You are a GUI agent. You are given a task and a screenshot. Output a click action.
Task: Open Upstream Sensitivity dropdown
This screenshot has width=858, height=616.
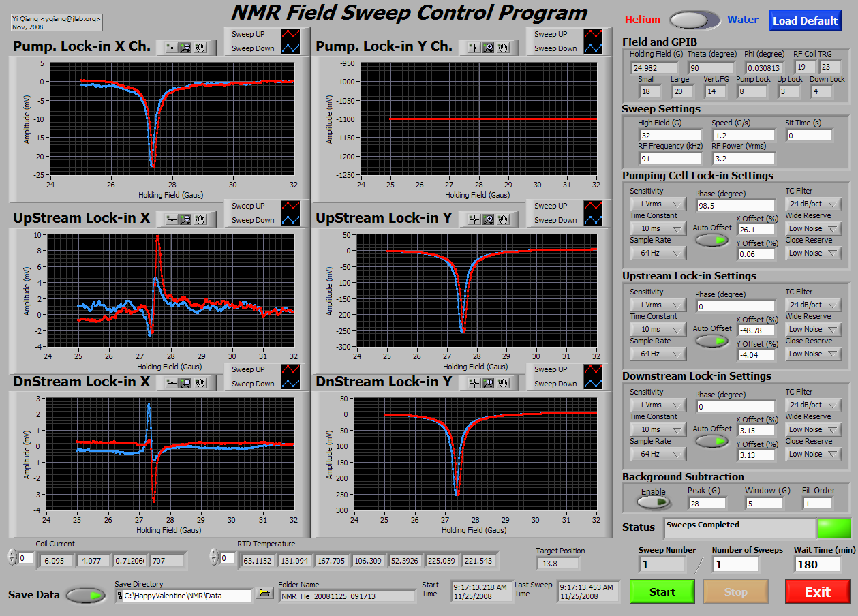658,305
